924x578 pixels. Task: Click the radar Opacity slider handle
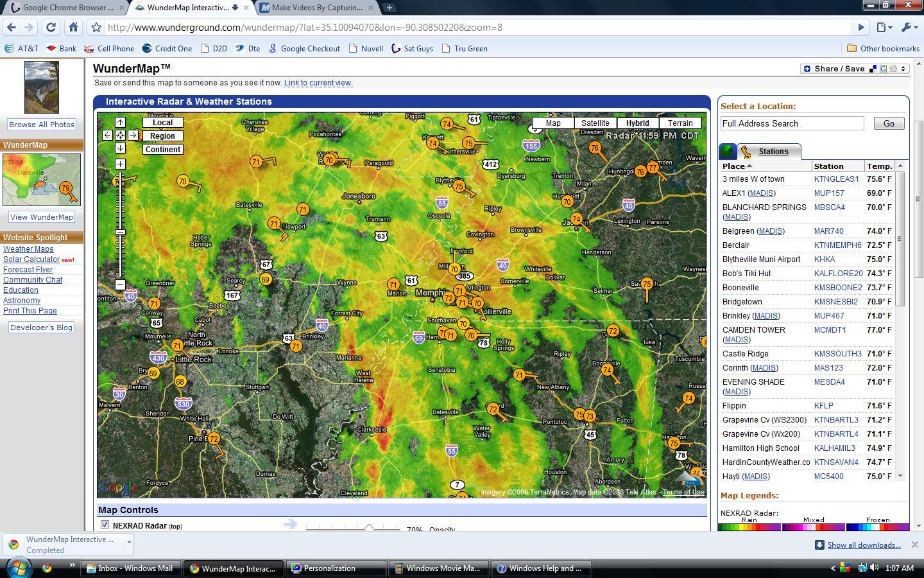[x=369, y=528]
